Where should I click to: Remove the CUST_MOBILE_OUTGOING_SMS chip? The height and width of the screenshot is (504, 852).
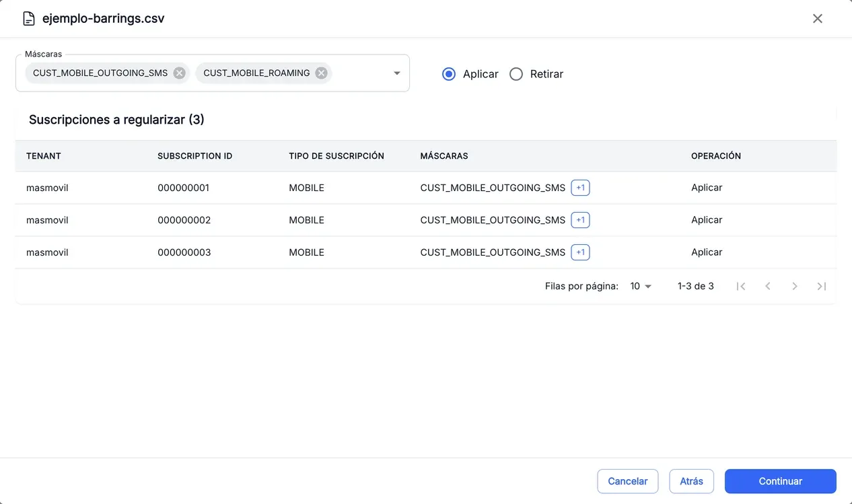[179, 73]
